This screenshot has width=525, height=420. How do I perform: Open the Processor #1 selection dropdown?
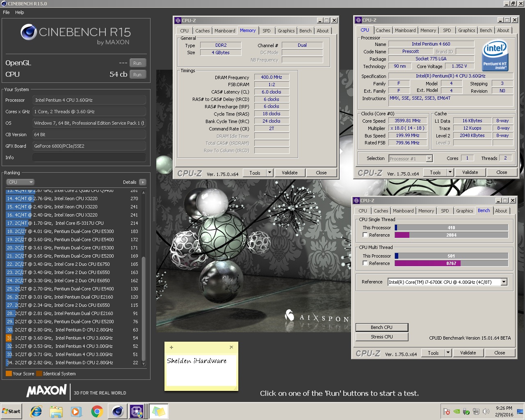point(411,158)
